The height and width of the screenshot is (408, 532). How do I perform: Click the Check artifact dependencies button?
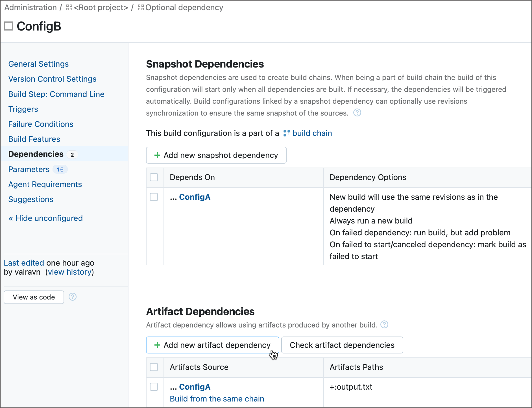pyautogui.click(x=342, y=345)
